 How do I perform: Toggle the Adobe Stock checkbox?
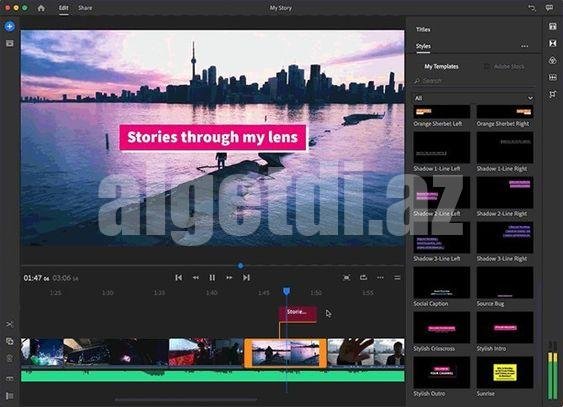coord(487,67)
